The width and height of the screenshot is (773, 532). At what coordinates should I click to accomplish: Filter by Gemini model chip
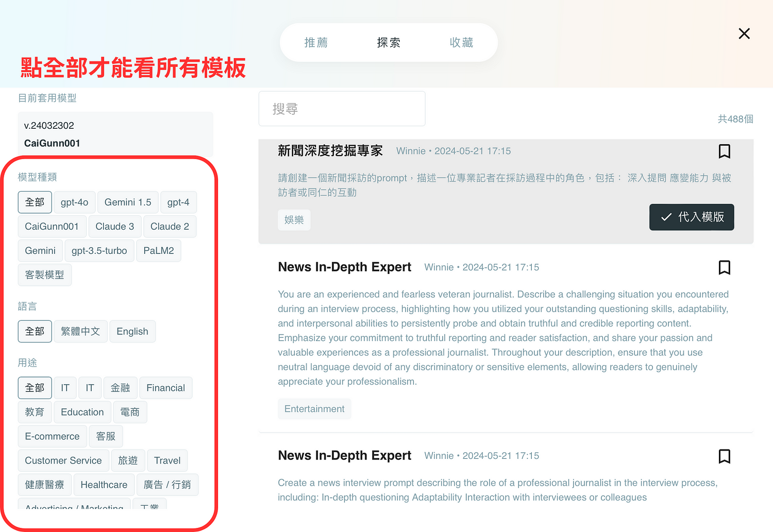click(x=40, y=251)
